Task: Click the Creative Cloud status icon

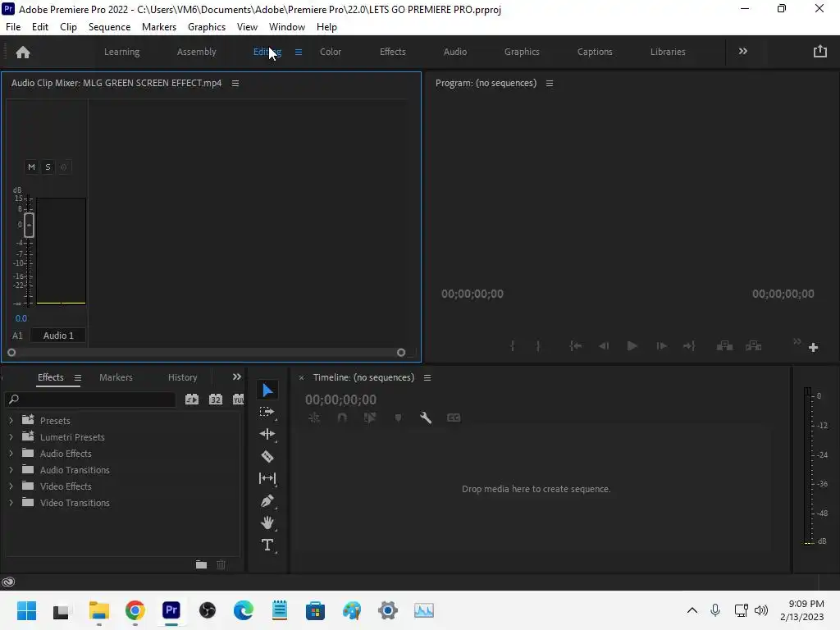Action: 8,582
